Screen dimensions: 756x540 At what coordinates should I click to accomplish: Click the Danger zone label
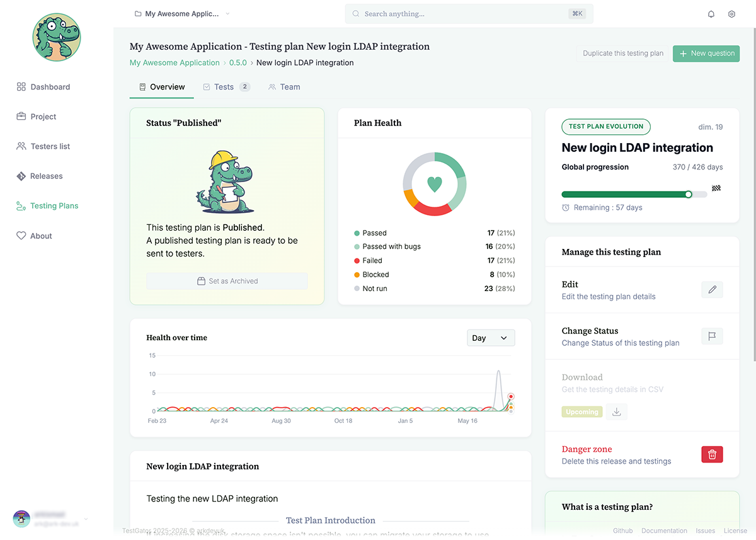(587, 449)
